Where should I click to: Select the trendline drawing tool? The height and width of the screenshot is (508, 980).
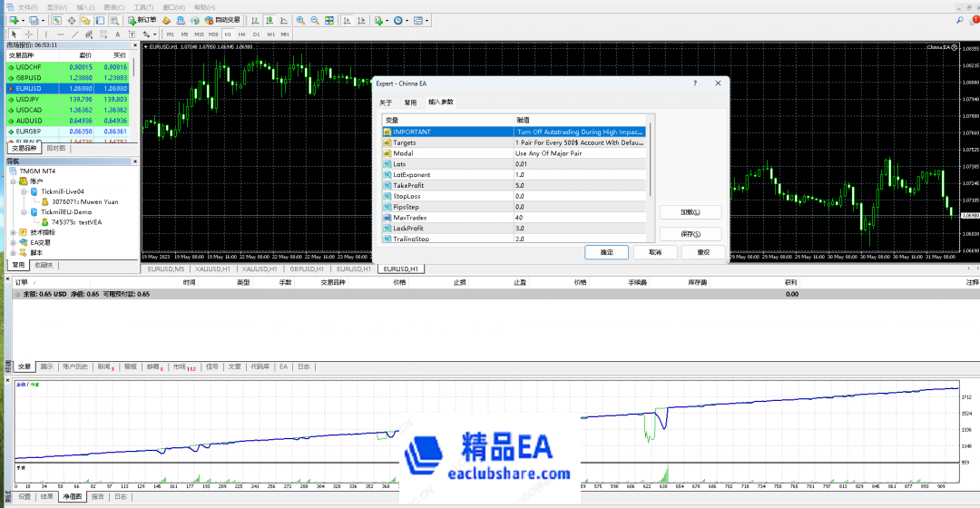[x=73, y=34]
